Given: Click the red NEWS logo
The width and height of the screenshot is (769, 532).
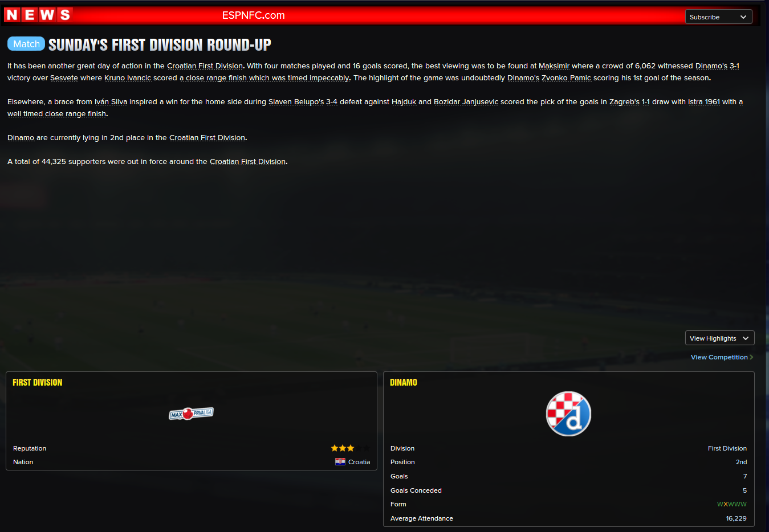Looking at the screenshot, I should click(x=38, y=15).
